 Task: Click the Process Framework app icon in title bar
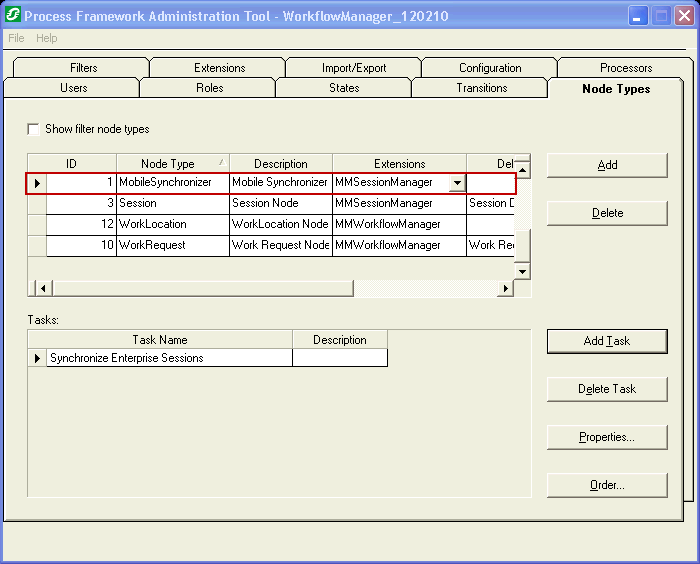(13, 16)
